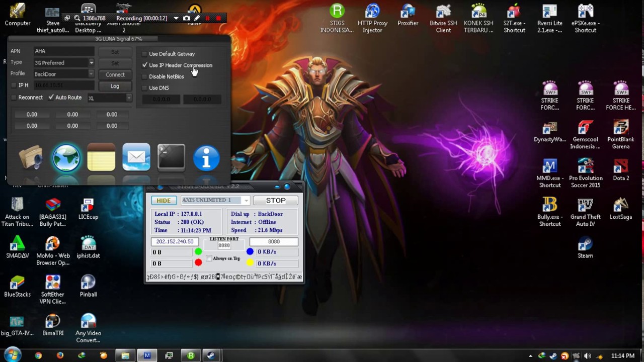Image resolution: width=644 pixels, height=362 pixels.
Task: Expand the Type 3G Preferred dropdown
Action: (x=91, y=63)
